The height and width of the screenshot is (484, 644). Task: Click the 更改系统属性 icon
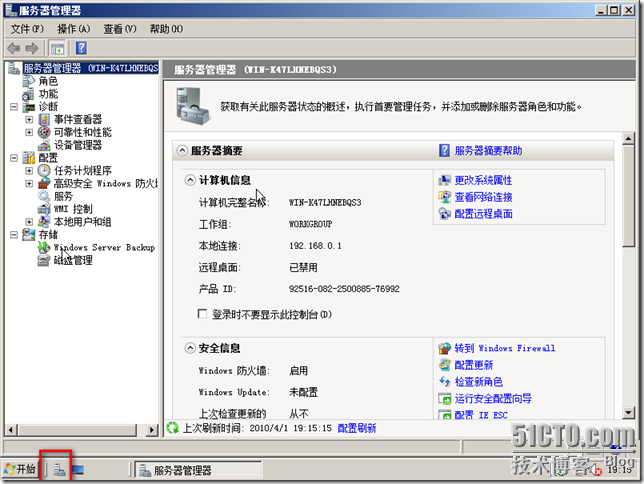click(444, 180)
